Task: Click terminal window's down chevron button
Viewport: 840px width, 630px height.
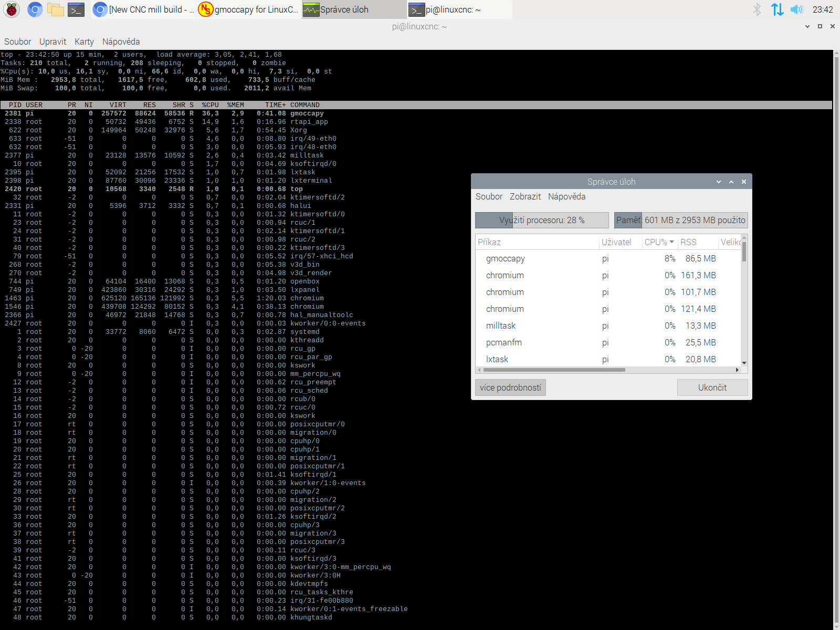Action: [x=807, y=26]
